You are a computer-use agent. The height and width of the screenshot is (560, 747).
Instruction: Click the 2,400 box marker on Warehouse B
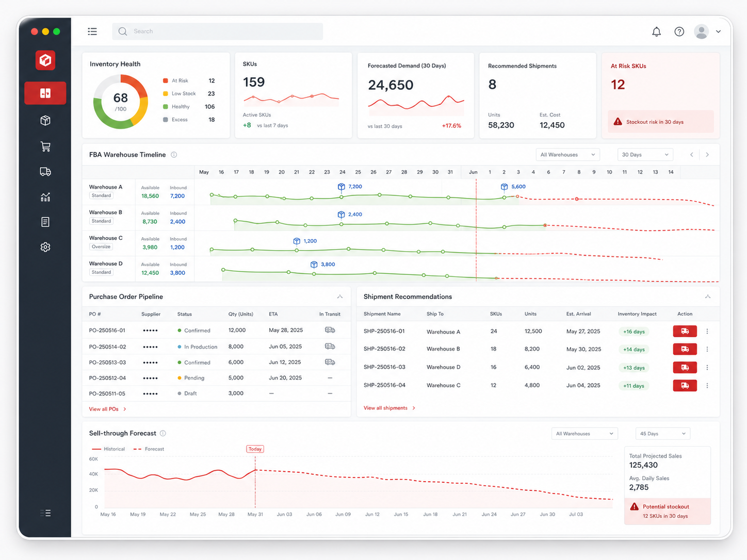coord(341,215)
